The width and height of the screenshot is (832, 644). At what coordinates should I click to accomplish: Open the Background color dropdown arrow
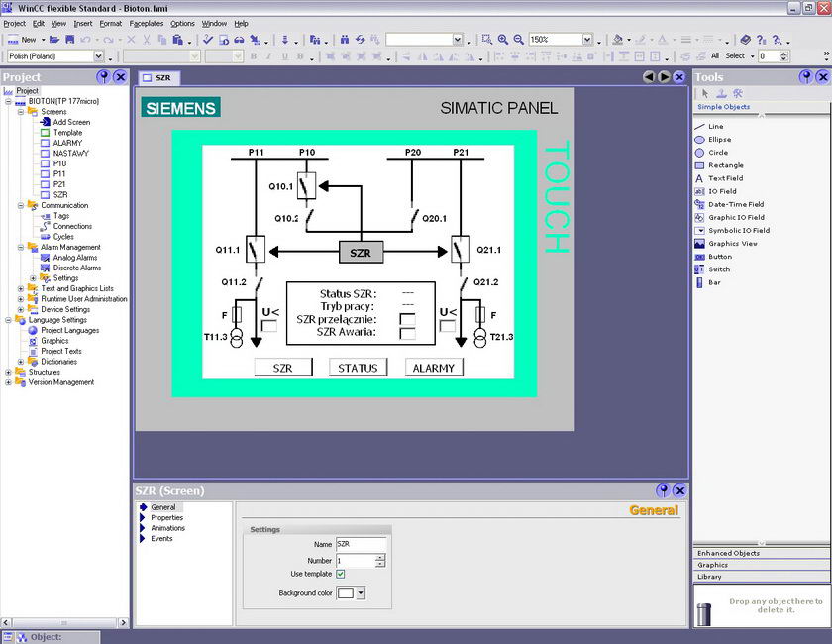pyautogui.click(x=361, y=593)
